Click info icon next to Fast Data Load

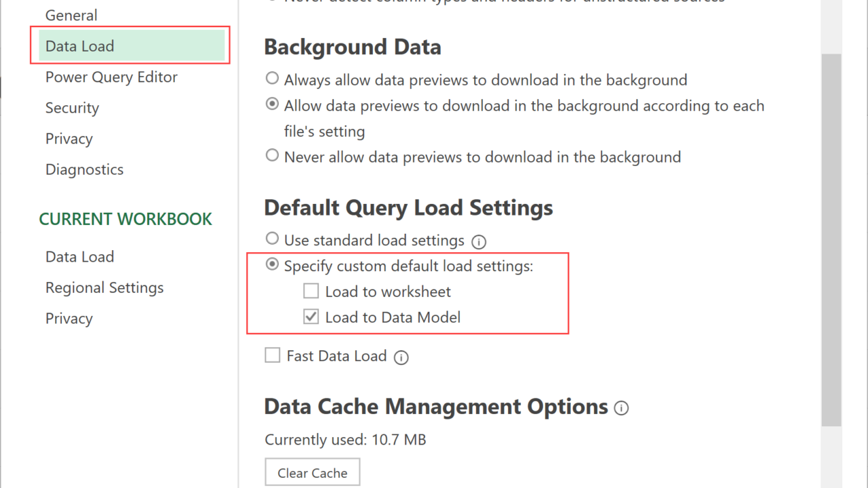[x=401, y=357]
